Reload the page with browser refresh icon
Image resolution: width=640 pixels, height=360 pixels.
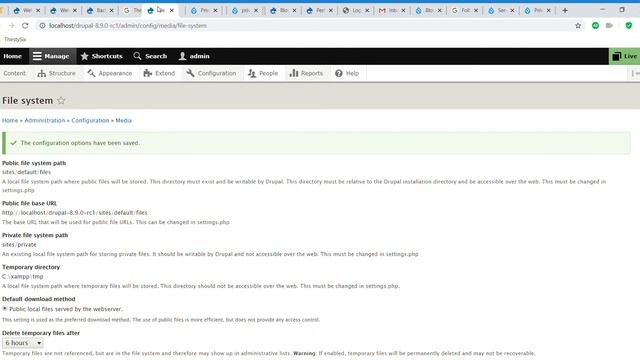25,26
